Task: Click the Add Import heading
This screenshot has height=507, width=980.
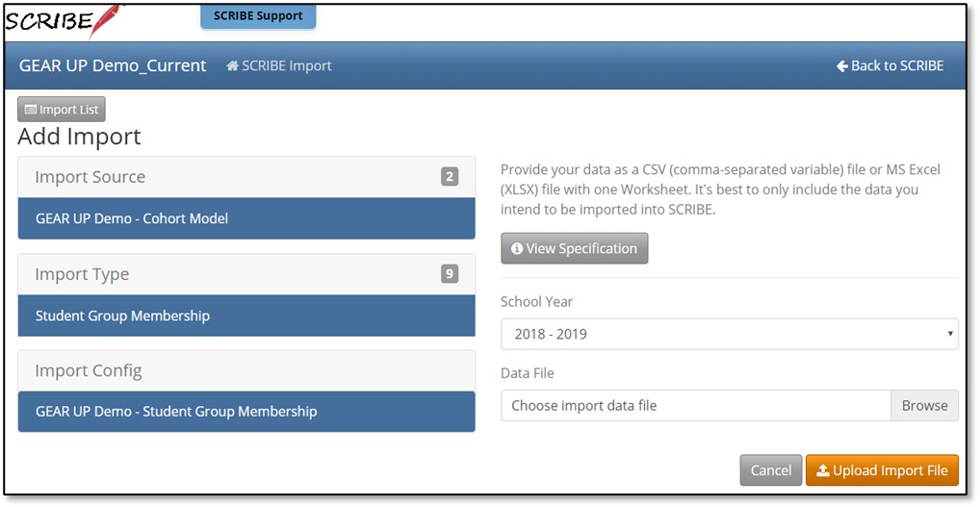Action: (79, 137)
